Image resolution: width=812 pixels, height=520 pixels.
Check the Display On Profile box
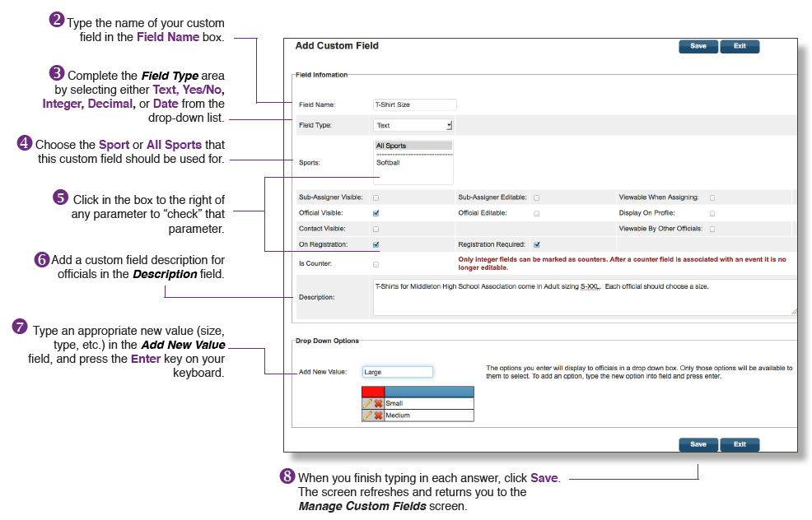pos(712,213)
